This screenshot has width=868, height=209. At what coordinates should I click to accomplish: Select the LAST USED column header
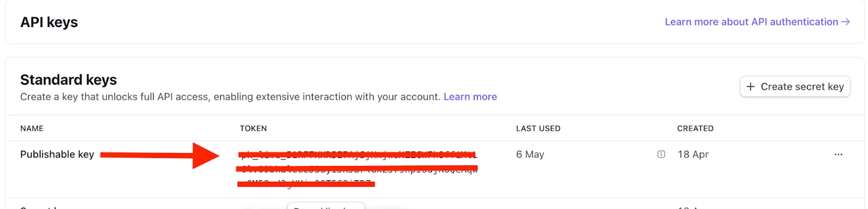[538, 129]
